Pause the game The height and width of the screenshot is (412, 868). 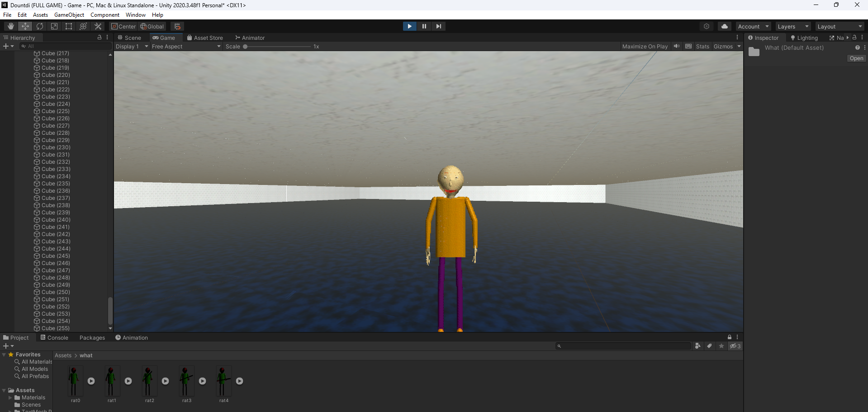tap(424, 26)
